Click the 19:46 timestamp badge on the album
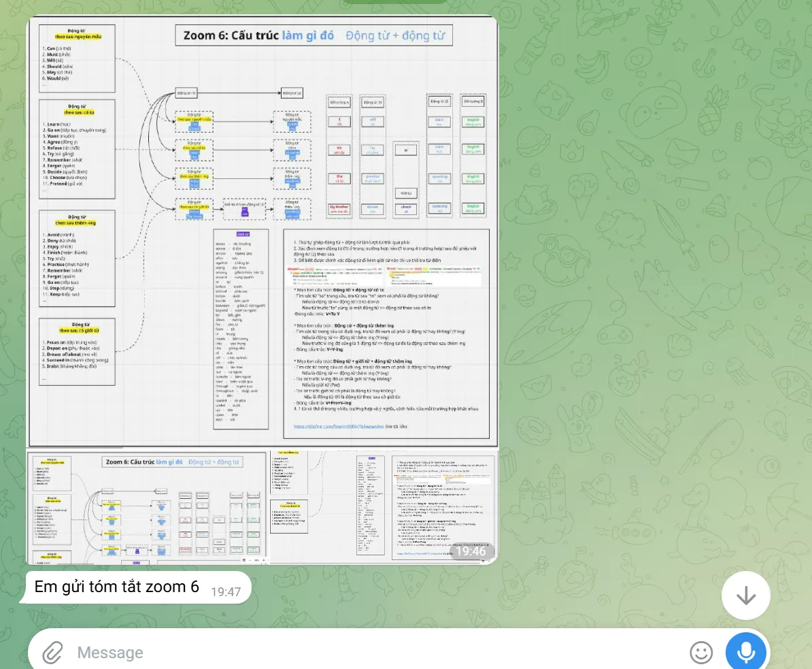812x669 pixels. pyautogui.click(x=471, y=551)
